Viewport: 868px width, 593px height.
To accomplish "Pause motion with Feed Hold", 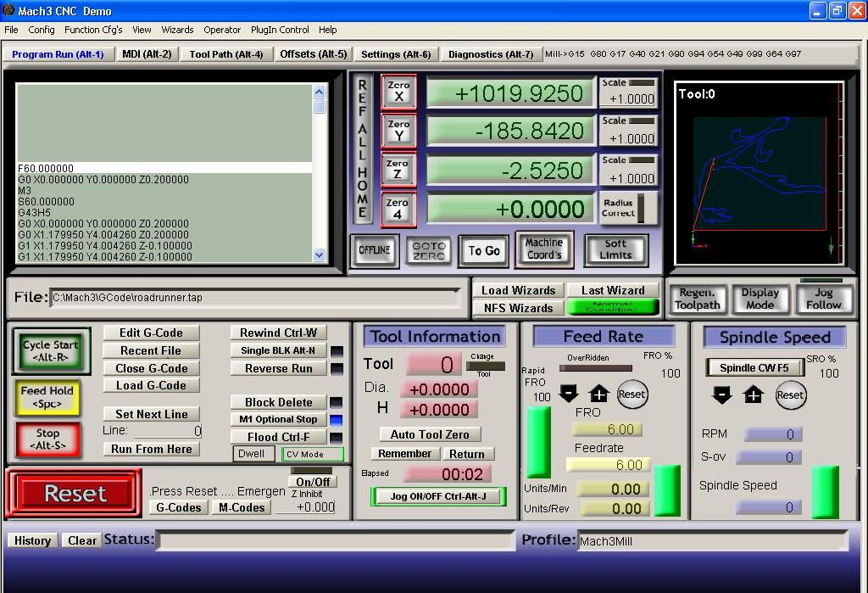I will 47,397.
